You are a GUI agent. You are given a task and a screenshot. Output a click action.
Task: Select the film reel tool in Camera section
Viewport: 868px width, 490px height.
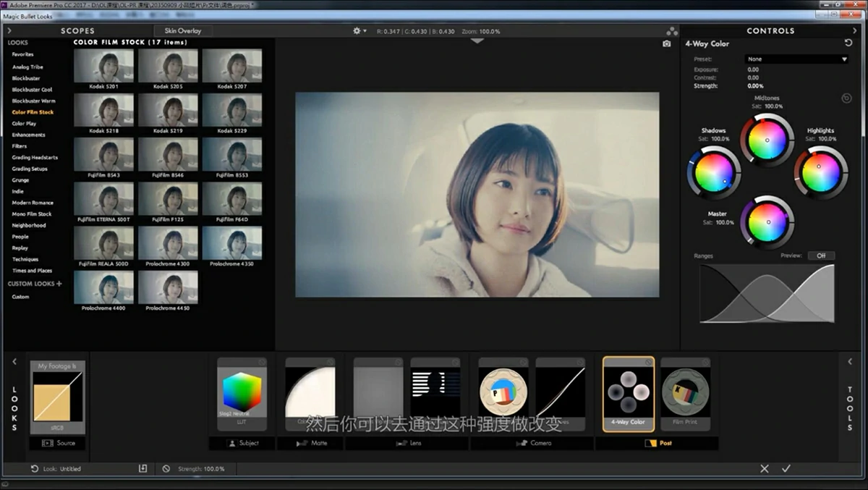coord(503,394)
